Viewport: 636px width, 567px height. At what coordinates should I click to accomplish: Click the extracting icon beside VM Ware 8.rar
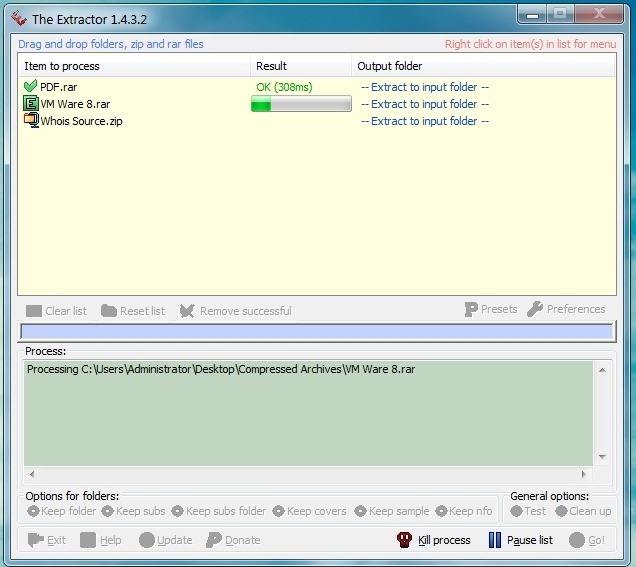[x=30, y=103]
